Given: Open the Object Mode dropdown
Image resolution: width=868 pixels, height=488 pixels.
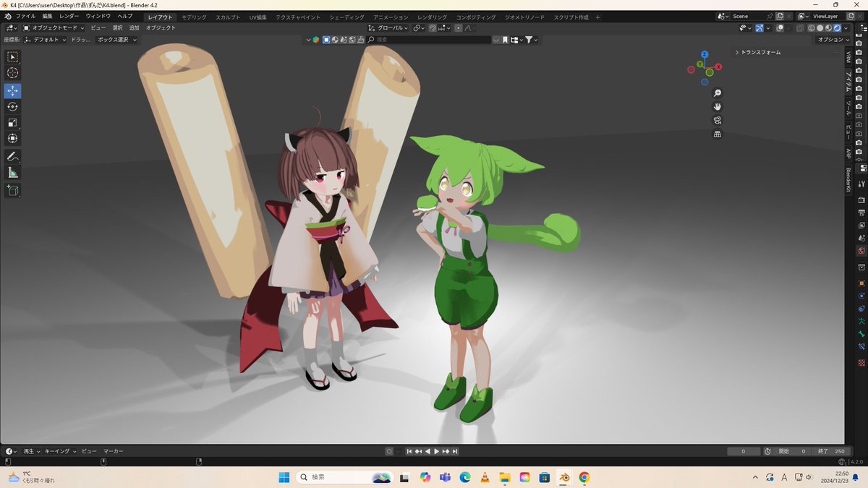Looking at the screenshot, I should [54, 28].
